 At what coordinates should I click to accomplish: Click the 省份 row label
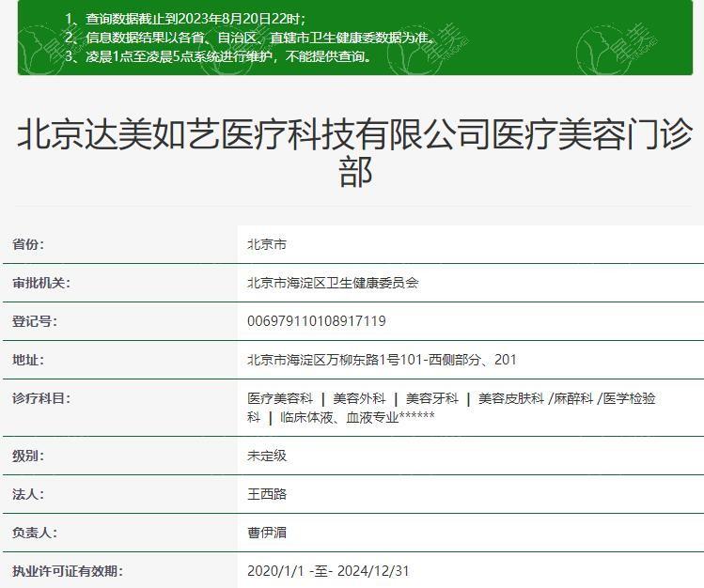point(28,244)
